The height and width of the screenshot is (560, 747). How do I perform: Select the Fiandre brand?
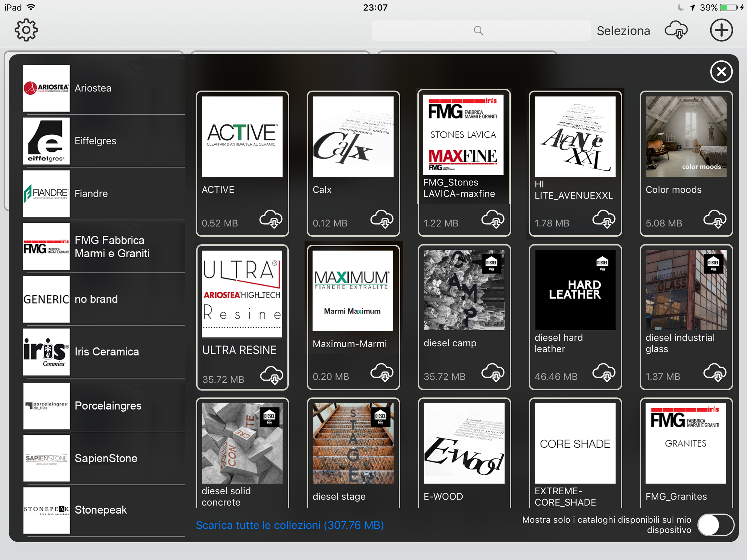tap(104, 194)
